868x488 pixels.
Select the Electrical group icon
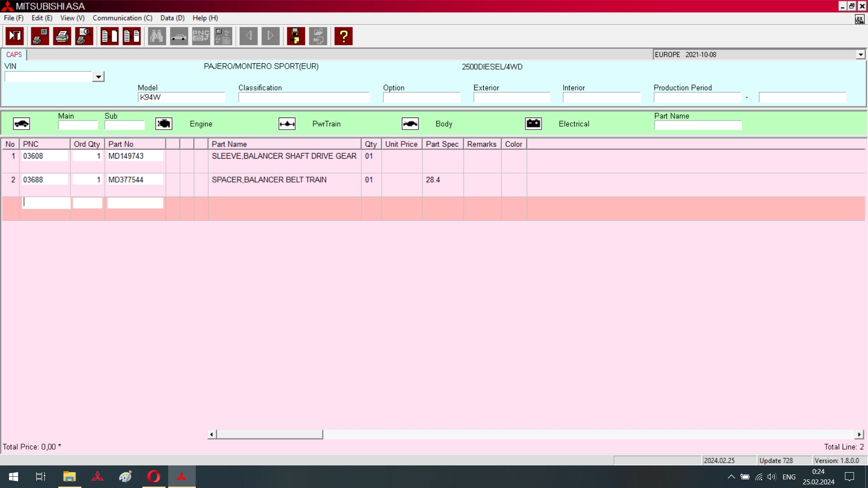[x=533, y=124]
